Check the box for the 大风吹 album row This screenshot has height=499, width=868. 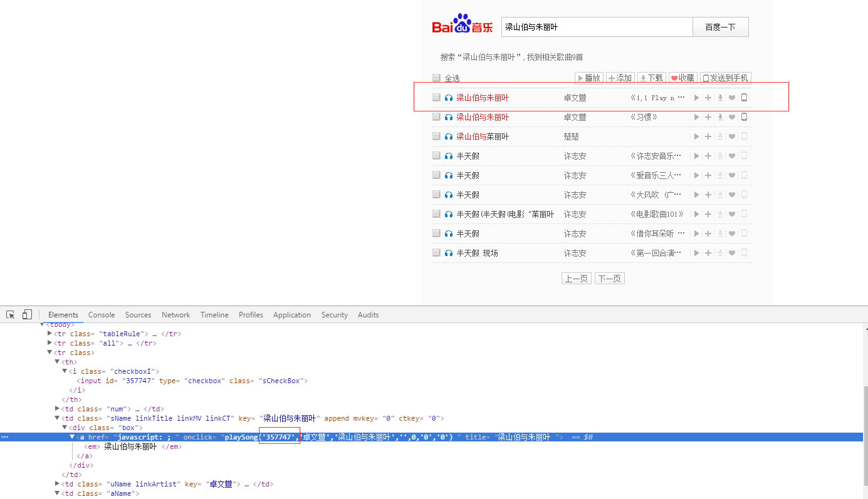tap(436, 194)
